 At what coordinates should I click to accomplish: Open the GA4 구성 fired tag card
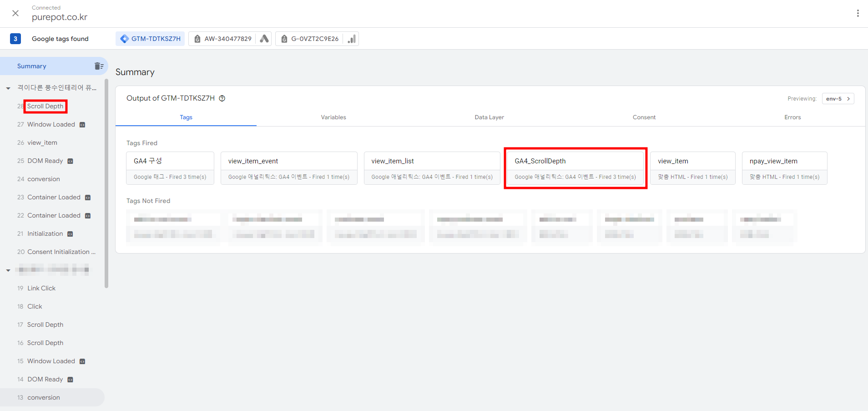pos(170,168)
